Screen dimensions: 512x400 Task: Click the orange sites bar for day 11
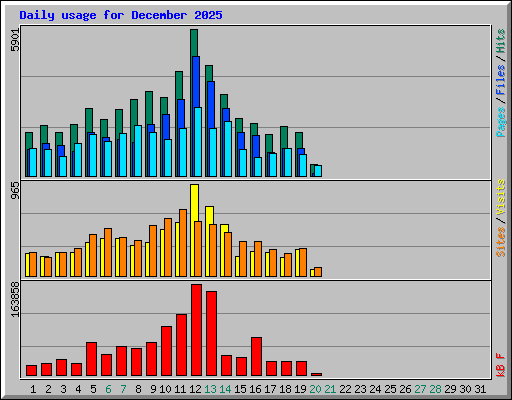[x=183, y=243]
